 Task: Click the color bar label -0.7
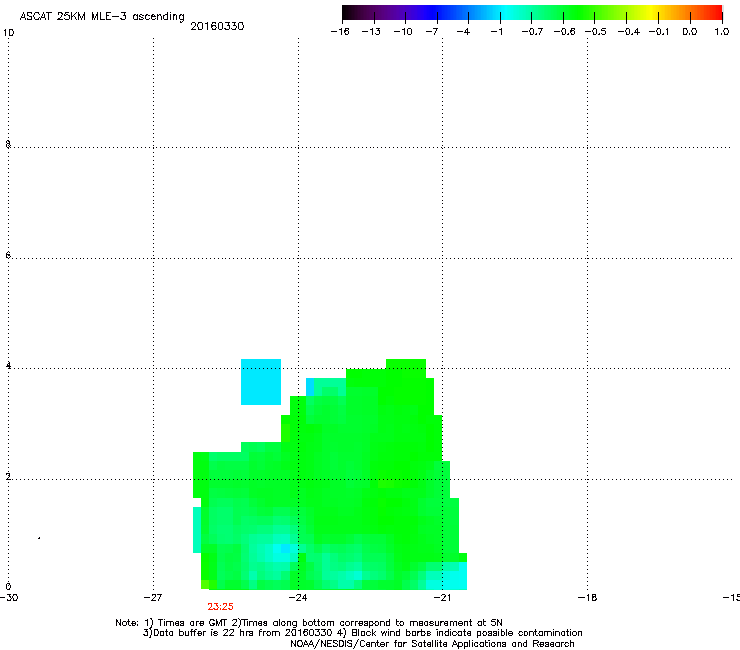532,32
